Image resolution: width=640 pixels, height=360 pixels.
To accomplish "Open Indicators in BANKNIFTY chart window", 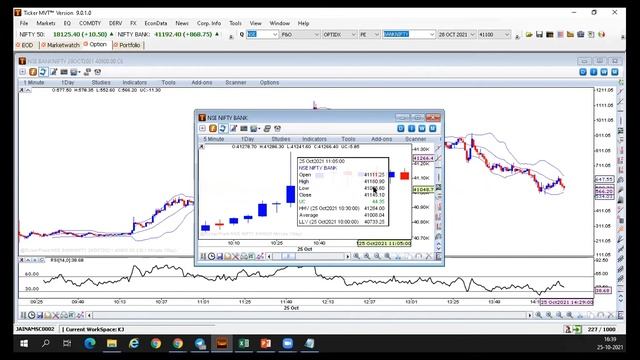I will (x=134, y=82).
